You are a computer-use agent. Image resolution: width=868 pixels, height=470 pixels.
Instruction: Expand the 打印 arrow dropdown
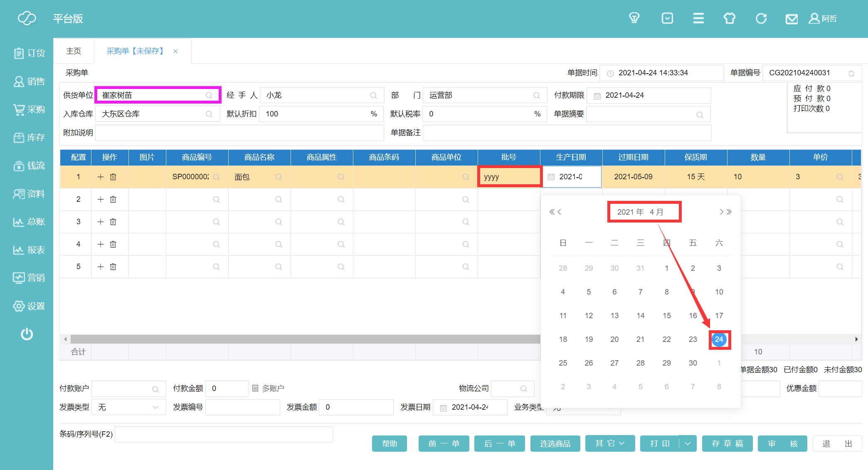[688, 443]
